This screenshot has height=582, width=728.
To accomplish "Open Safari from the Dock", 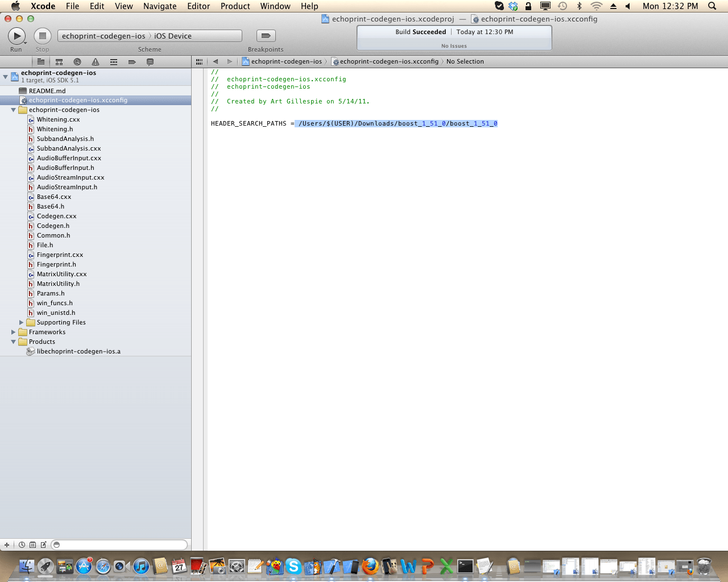I will tap(103, 566).
